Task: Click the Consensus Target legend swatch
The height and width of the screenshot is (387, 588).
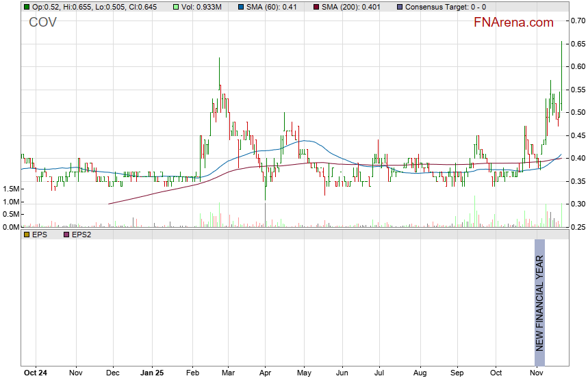Action: pyautogui.click(x=400, y=7)
